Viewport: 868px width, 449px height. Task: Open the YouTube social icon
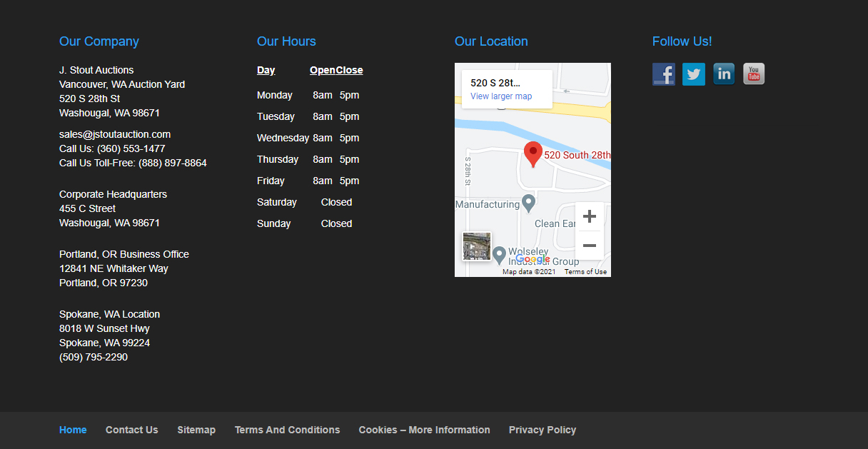point(754,74)
